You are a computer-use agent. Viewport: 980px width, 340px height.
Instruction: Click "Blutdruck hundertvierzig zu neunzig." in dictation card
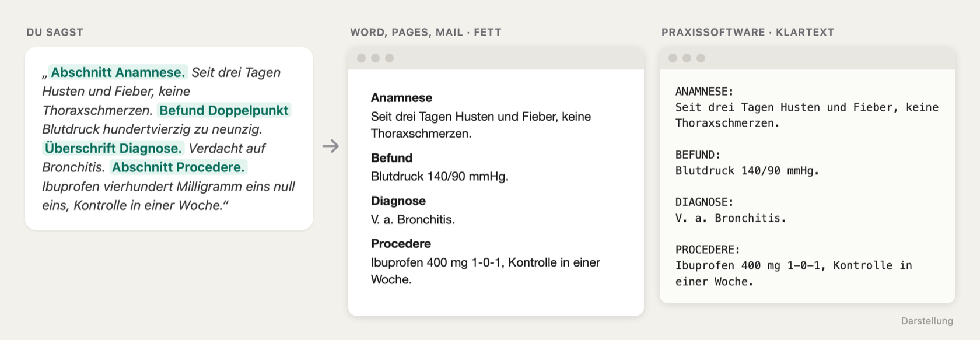(152, 129)
